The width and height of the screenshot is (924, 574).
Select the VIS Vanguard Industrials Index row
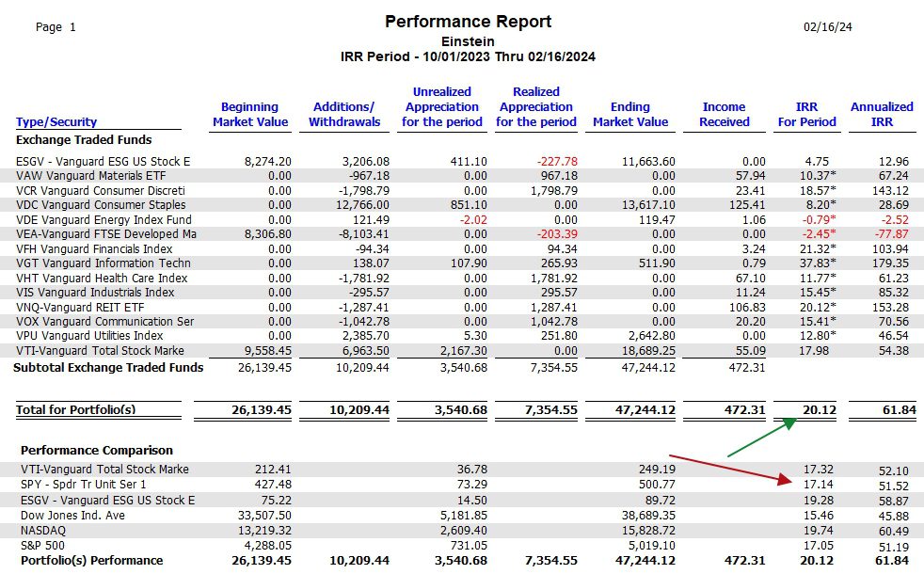click(x=462, y=293)
